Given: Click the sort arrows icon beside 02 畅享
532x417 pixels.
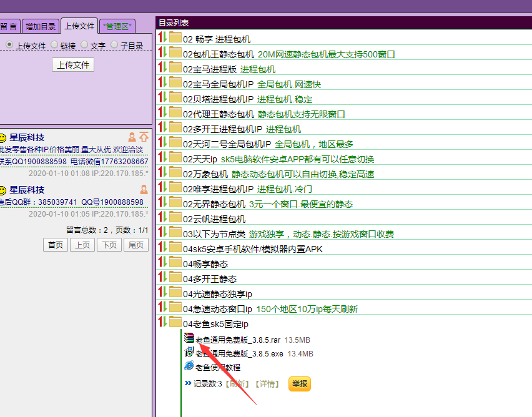Looking at the screenshot, I should click(162, 38).
